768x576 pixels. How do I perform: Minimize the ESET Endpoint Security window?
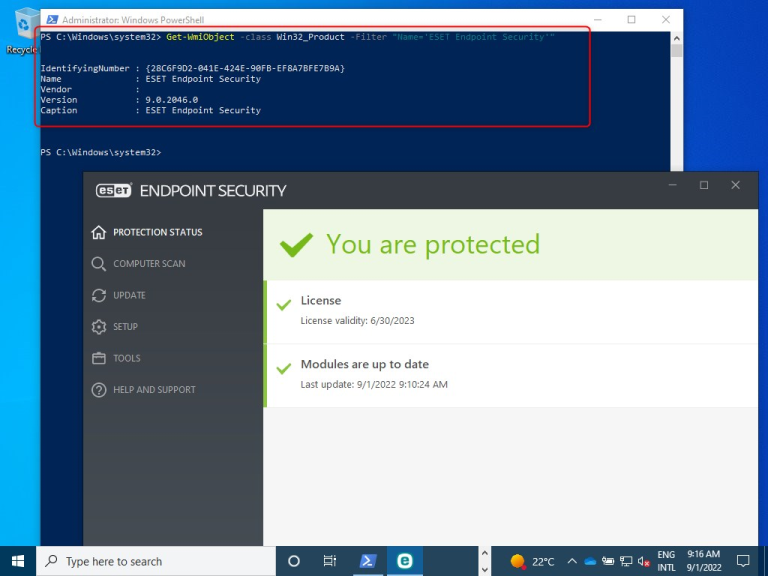672,185
